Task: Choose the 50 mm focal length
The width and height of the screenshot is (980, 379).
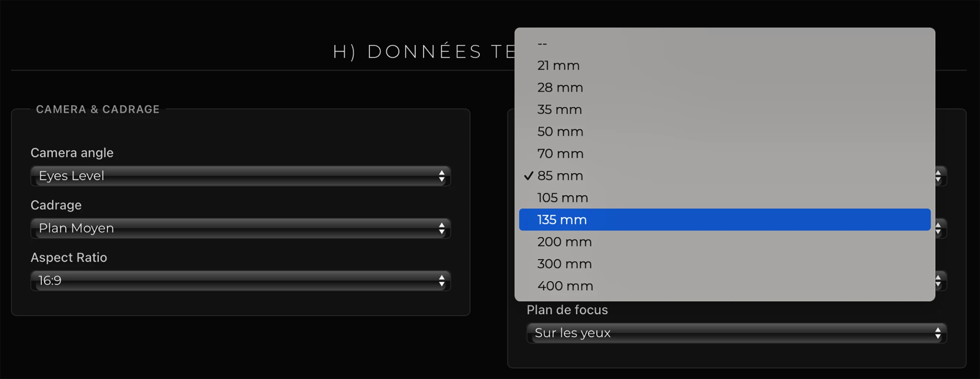Action: click(x=560, y=132)
